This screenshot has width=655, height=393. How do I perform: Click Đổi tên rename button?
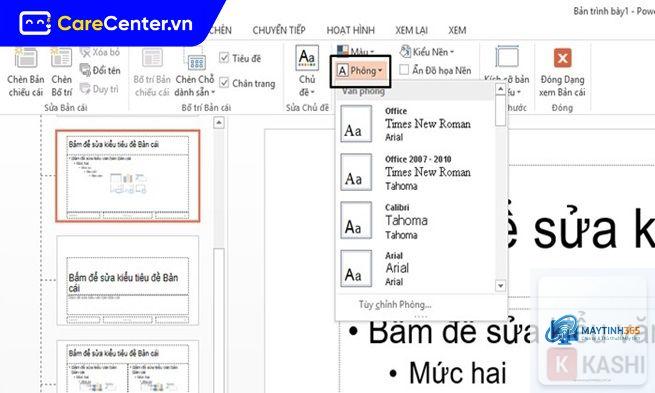100,70
